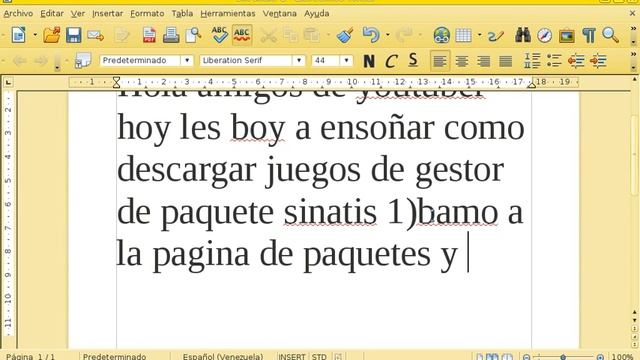Toggle nonprinting characters pilcrow
The height and width of the screenshot is (360, 640).
click(x=589, y=36)
